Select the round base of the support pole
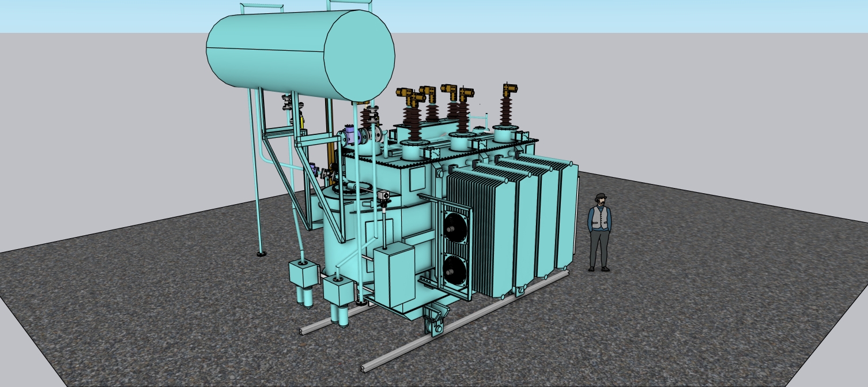Image resolution: width=868 pixels, height=387 pixels. coord(261,253)
